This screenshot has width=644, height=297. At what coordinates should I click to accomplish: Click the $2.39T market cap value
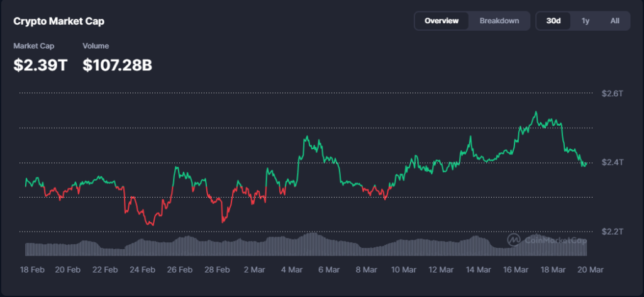[40, 64]
